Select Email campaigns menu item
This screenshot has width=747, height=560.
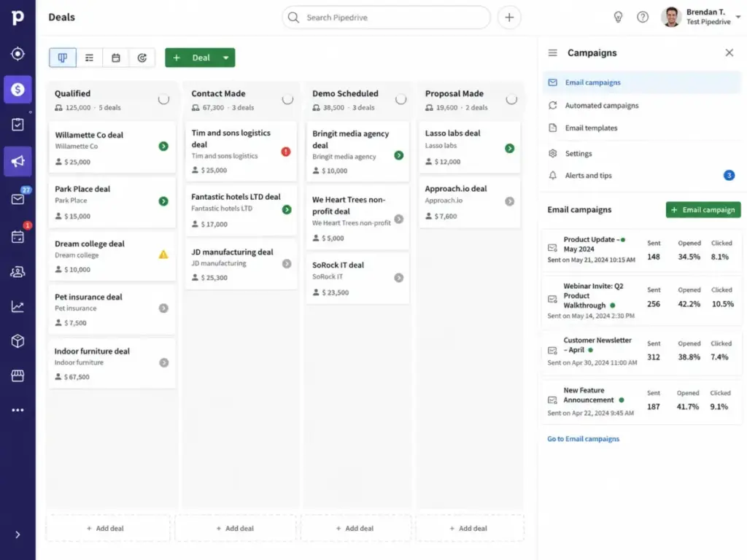pyautogui.click(x=642, y=82)
